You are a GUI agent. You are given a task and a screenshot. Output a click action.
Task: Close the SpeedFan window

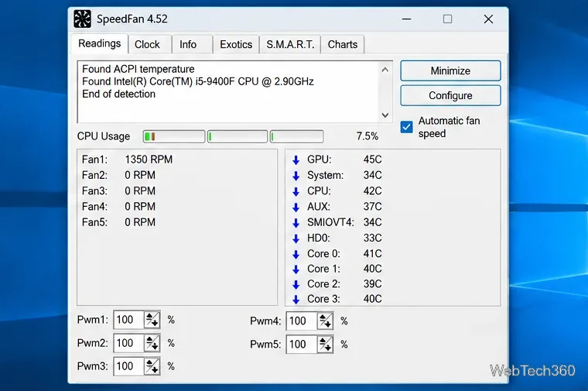pyautogui.click(x=488, y=19)
